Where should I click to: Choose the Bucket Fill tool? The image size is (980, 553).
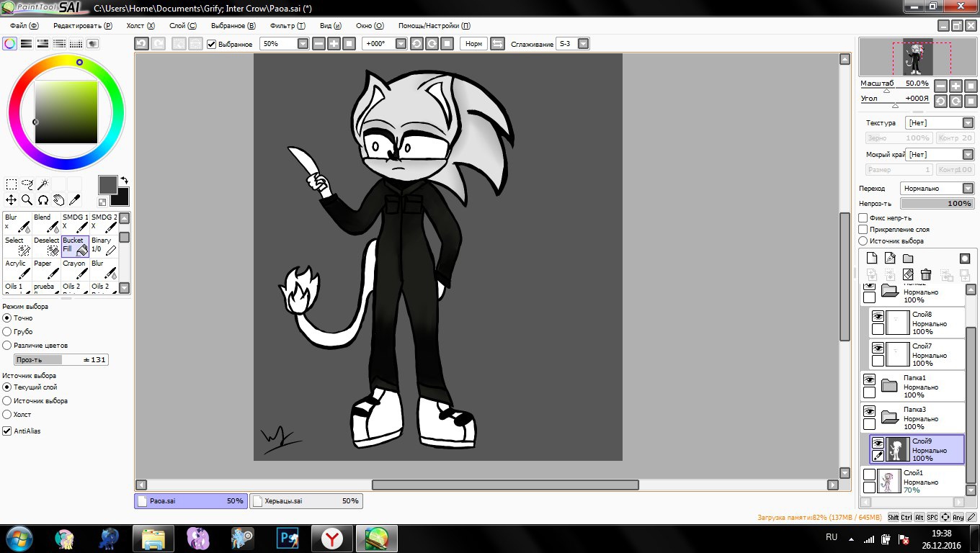coord(75,246)
